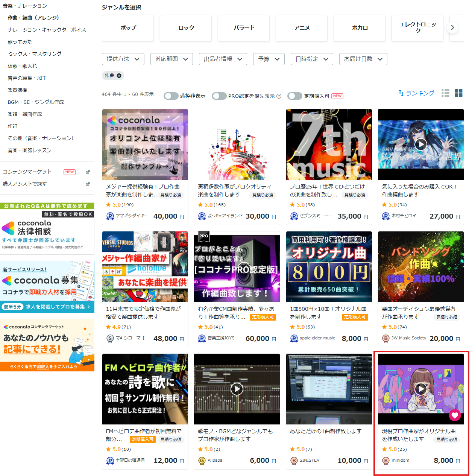Click the 木村チヒロ seller badge icon

click(x=386, y=216)
